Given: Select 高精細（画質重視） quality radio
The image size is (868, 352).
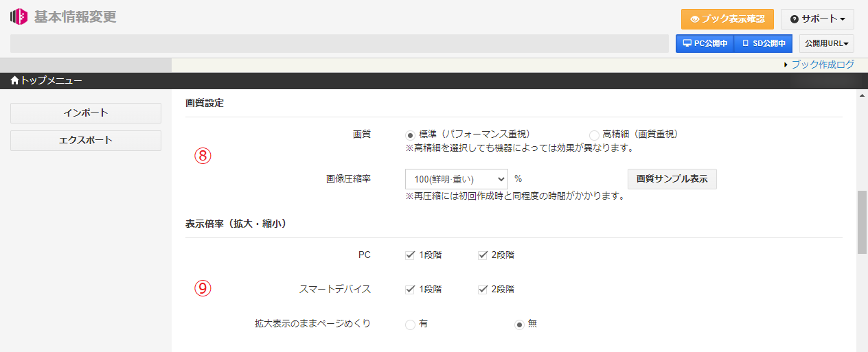Looking at the screenshot, I should tap(594, 135).
